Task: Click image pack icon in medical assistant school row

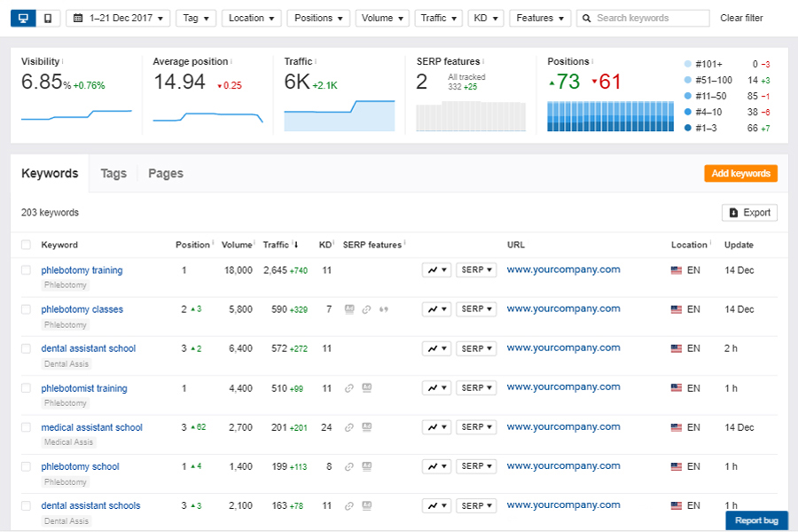Action: (365, 427)
